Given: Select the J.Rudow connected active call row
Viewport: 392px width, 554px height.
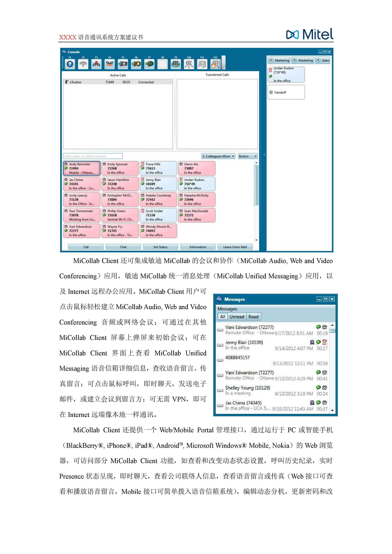Looking at the screenshot, I should tap(118, 82).
